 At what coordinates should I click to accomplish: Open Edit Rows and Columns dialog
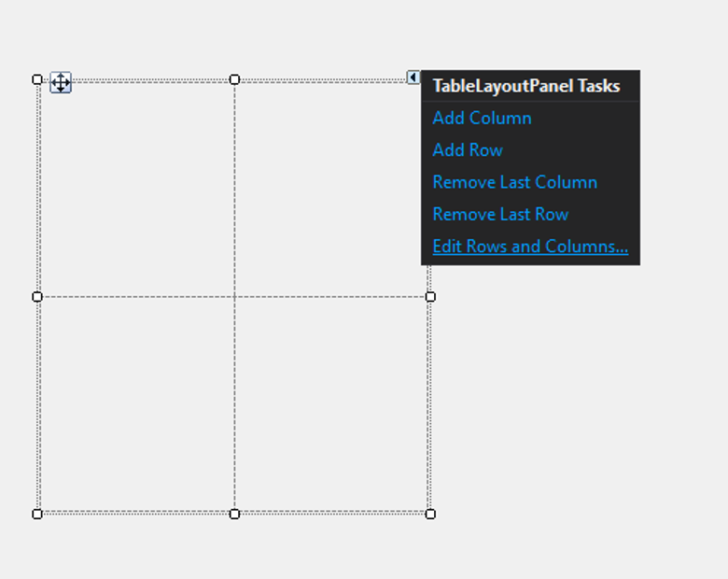pos(530,247)
